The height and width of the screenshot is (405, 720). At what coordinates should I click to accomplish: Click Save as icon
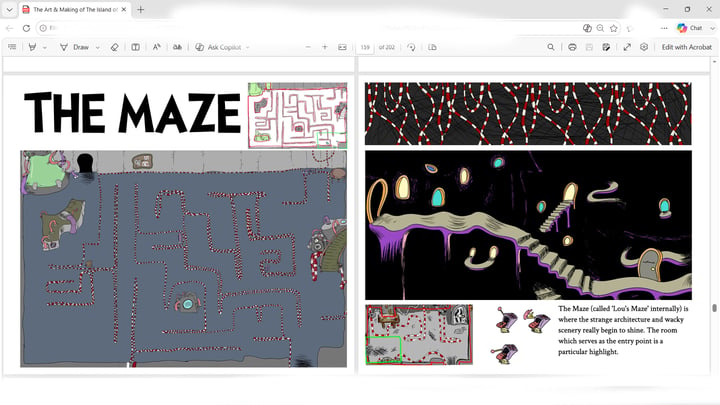[606, 47]
